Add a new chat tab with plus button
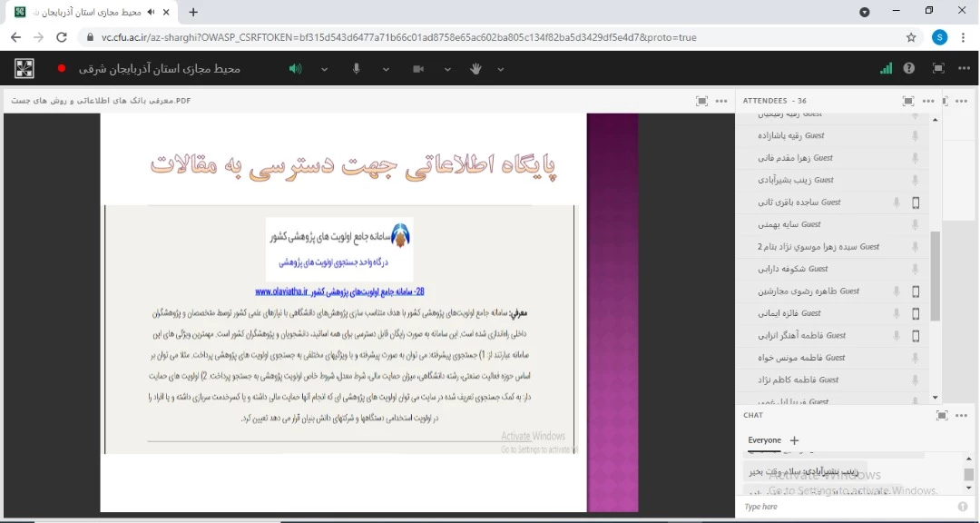980x523 pixels. (x=795, y=440)
